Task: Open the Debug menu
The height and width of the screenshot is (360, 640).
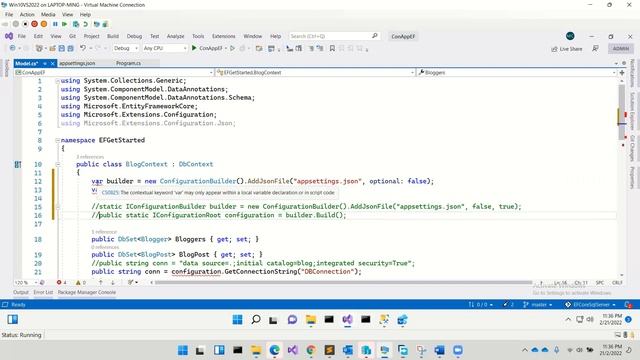Action: coord(134,36)
